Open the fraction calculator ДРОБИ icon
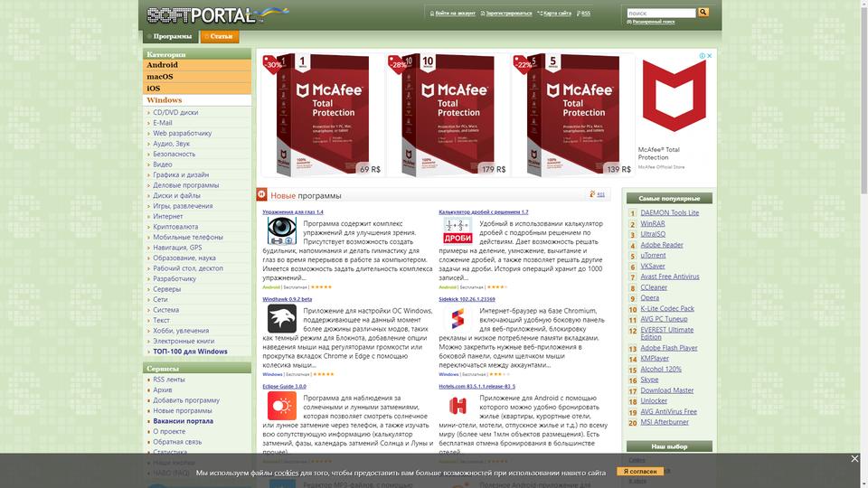The width and height of the screenshot is (868, 488). [458, 230]
